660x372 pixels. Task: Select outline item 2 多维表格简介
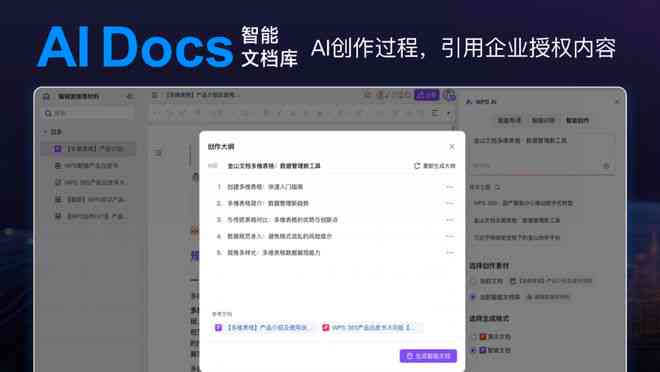pyautogui.click(x=268, y=203)
